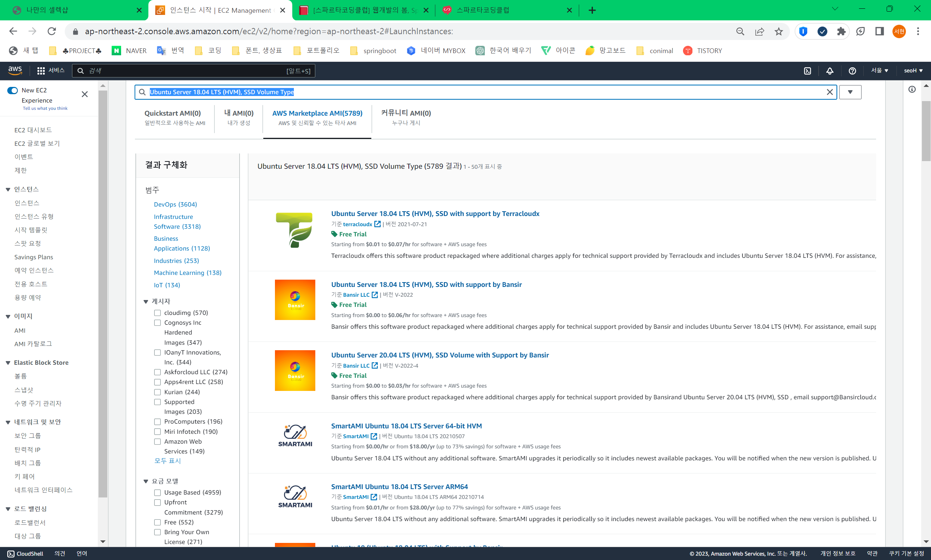This screenshot has width=931, height=560.
Task: Open the browser side panel icon
Action: coord(879,32)
